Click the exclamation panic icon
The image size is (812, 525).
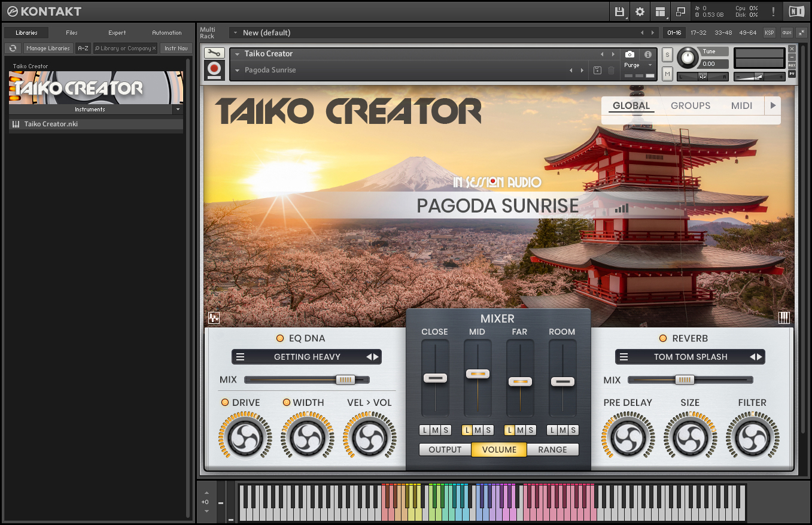coord(773,11)
